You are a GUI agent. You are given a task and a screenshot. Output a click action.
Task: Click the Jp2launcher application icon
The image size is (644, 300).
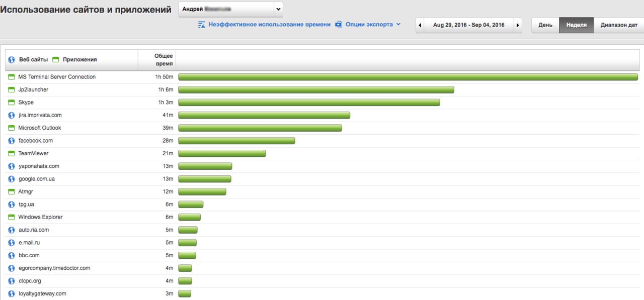click(x=12, y=89)
